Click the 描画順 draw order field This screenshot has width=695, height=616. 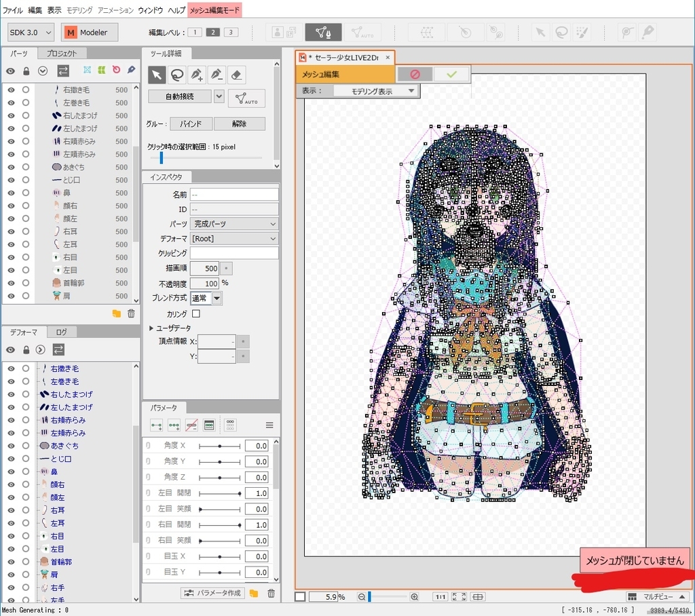click(204, 268)
